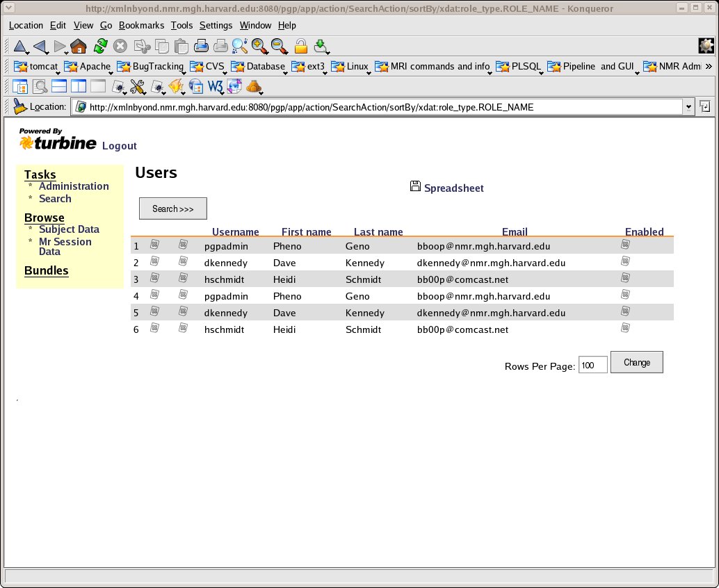
Task: Open the Bookmarks menu
Action: coord(141,25)
